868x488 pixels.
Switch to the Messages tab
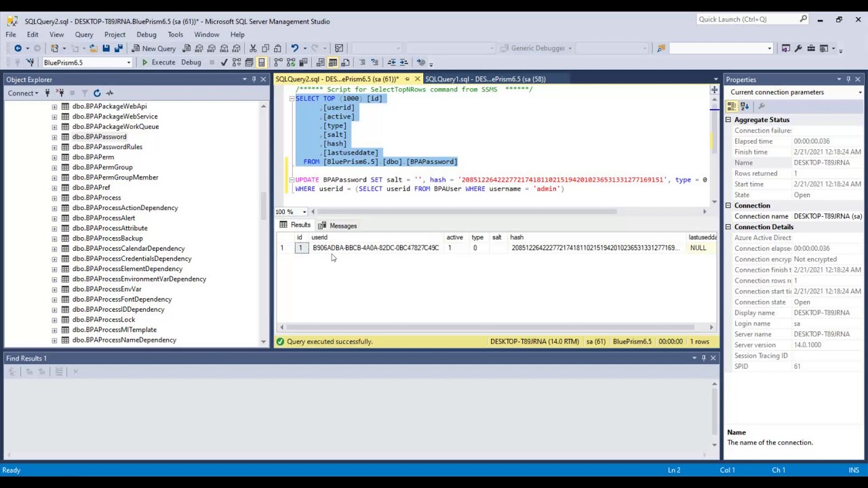[338, 226]
